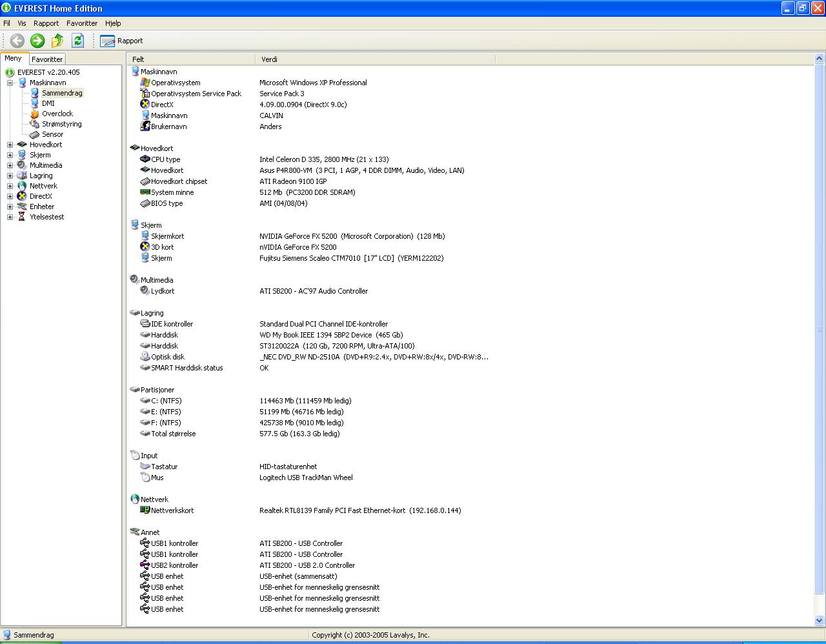Viewport: 826px width, 644px height.
Task: Click the Nettverkskort card icon
Action: [145, 510]
